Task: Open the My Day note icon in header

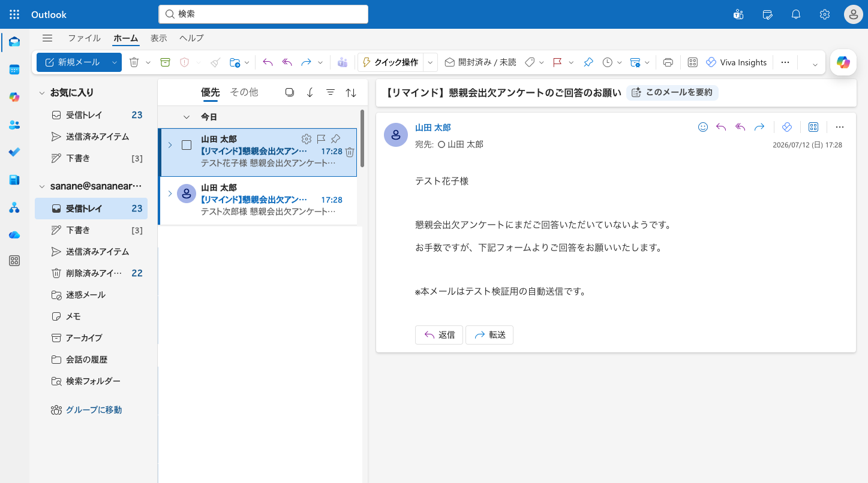Action: pyautogui.click(x=767, y=14)
